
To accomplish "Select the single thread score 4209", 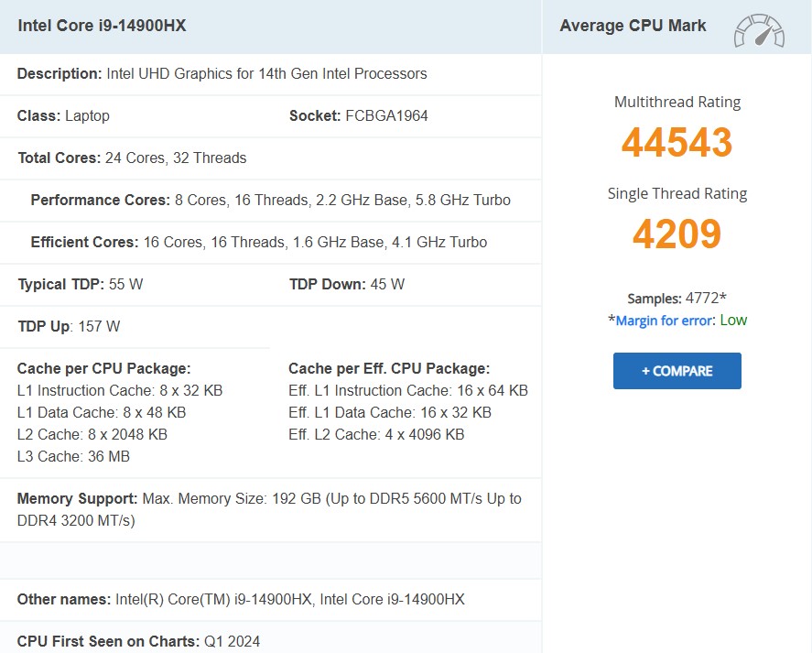I will (677, 234).
